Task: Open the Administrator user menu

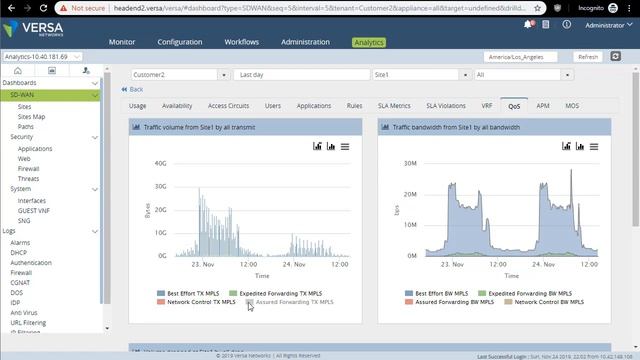Action: click(609, 25)
